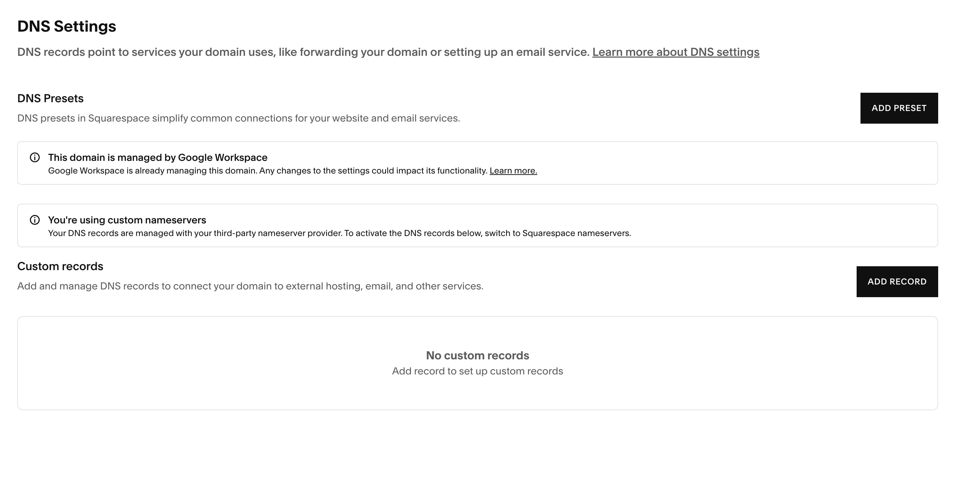The image size is (980, 477).
Task: Click the DNS presets in Squarespace description text
Action: 239,118
